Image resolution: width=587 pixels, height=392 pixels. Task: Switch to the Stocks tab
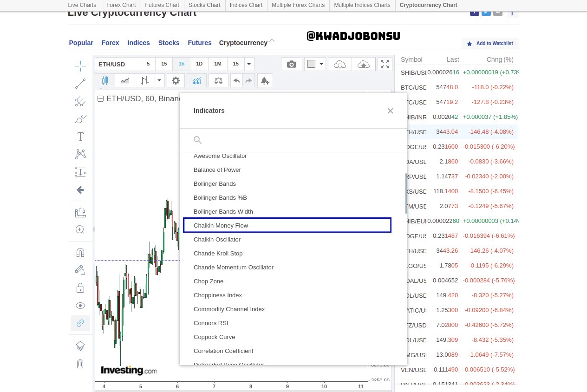point(169,43)
